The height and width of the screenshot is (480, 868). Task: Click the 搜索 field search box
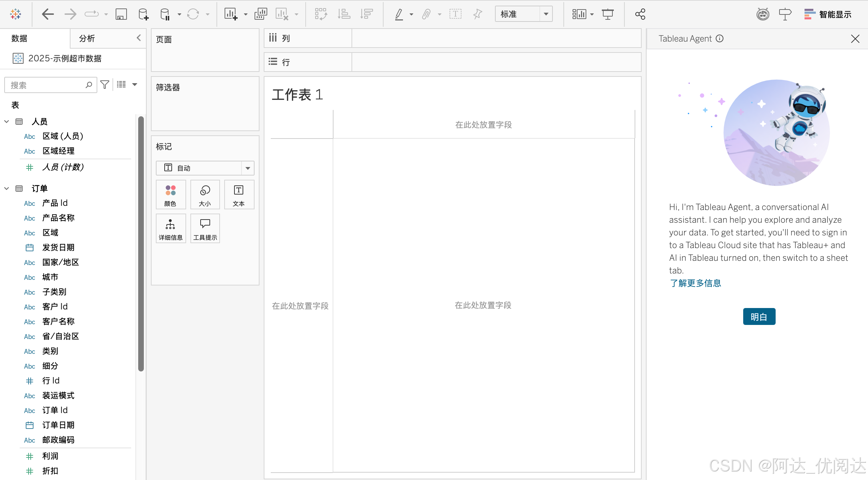point(46,85)
